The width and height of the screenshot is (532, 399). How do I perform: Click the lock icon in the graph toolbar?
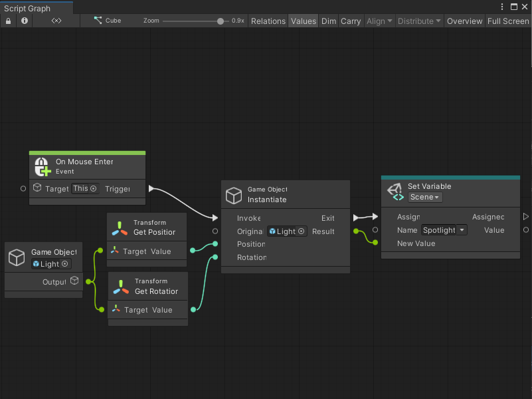pos(7,21)
